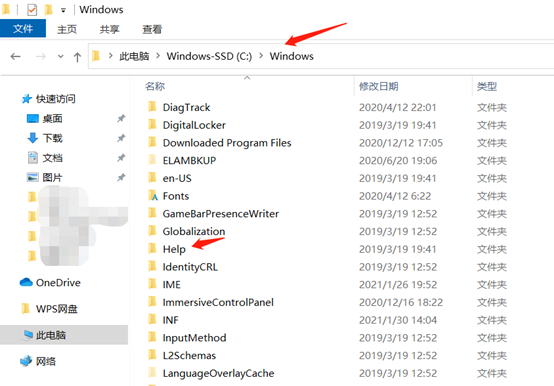Click the 此电脑 computer icon in sidebar
554x386 pixels.
(28, 335)
